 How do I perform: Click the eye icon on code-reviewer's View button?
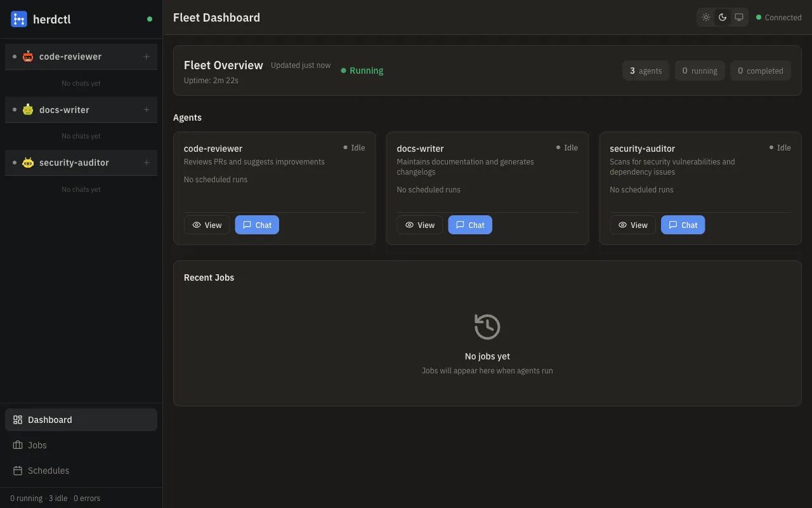point(196,225)
